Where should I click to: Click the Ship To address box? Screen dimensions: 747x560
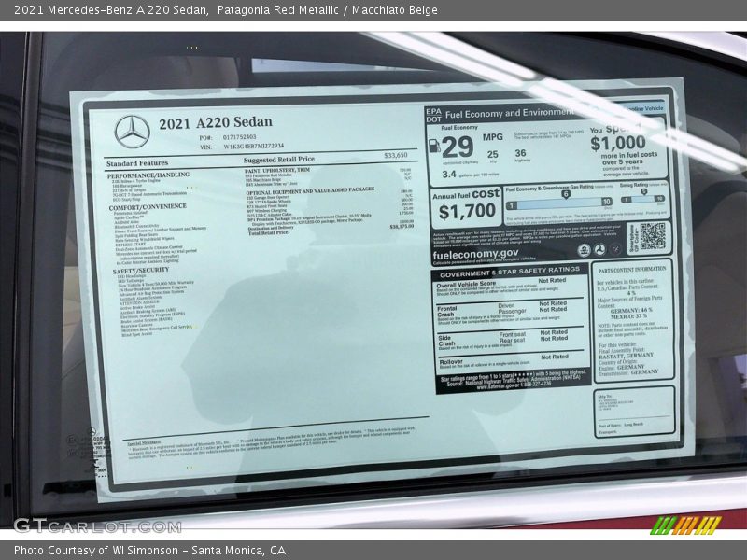(634, 412)
